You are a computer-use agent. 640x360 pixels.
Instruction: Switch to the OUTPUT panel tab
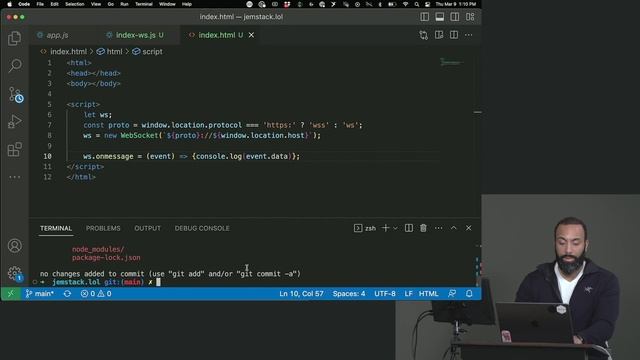[x=147, y=228]
